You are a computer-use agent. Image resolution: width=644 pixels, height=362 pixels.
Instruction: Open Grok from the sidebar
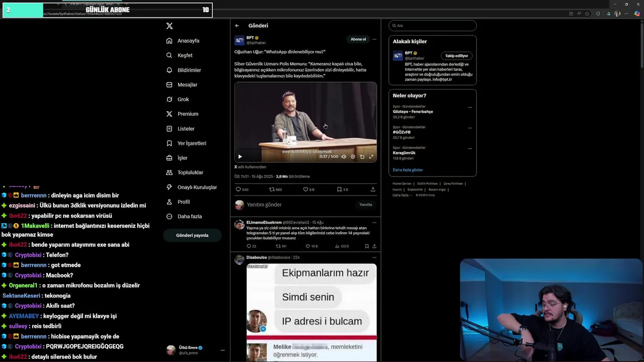(x=178, y=99)
